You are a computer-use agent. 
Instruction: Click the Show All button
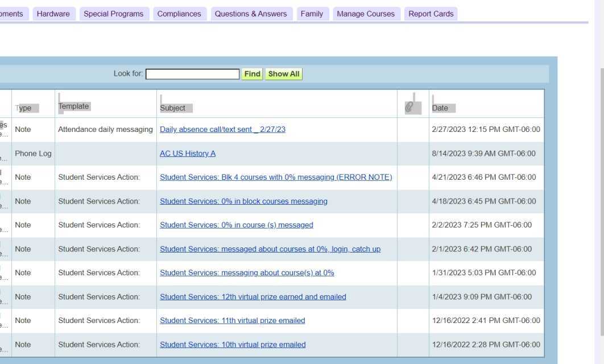283,74
